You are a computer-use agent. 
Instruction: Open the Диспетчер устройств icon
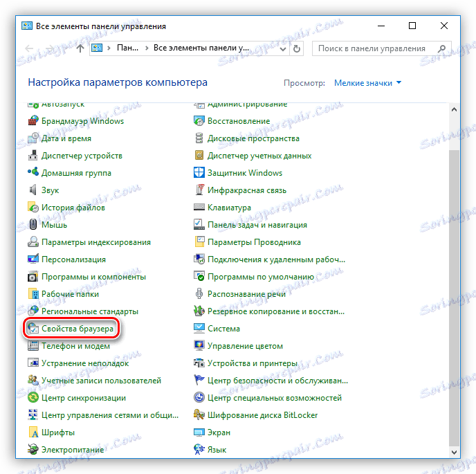coord(33,156)
